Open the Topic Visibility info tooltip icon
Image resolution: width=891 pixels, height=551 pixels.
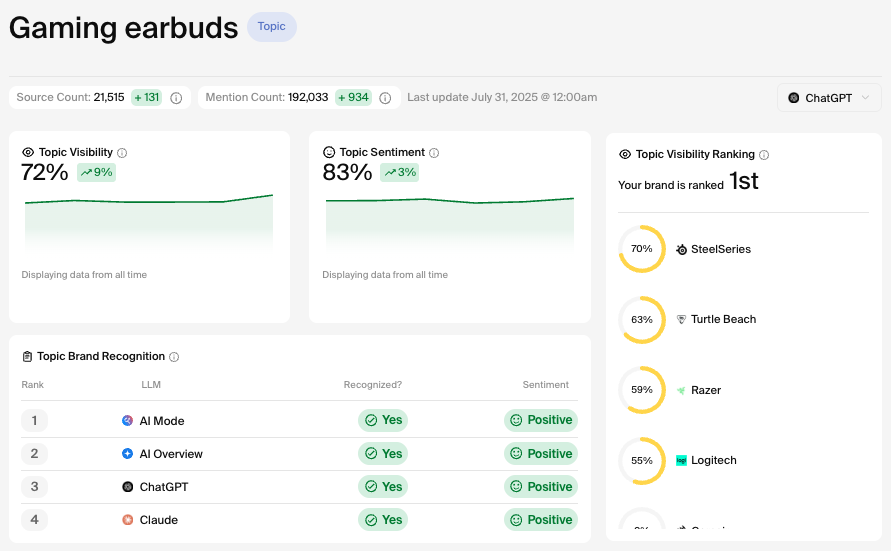click(122, 153)
